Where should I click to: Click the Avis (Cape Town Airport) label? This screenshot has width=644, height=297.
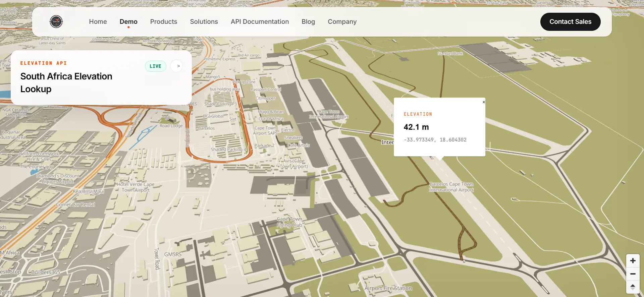point(294,164)
